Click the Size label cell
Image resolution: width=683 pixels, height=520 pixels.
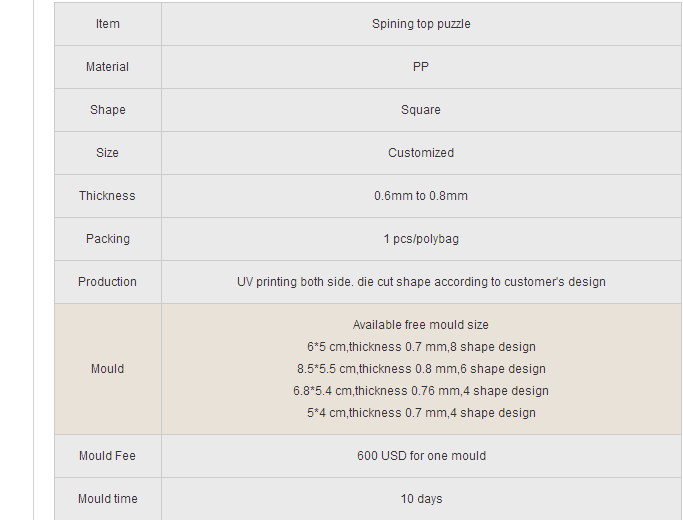pos(108,153)
